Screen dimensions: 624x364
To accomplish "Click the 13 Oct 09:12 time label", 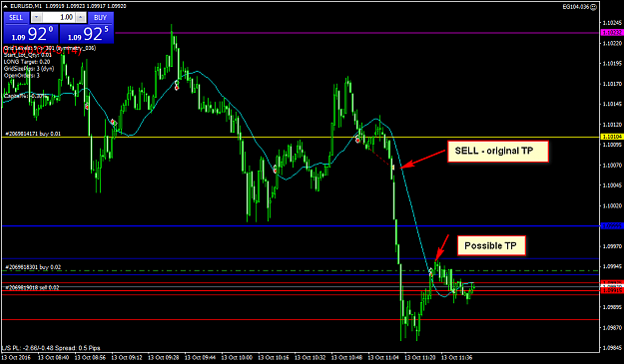I will 127,357.
